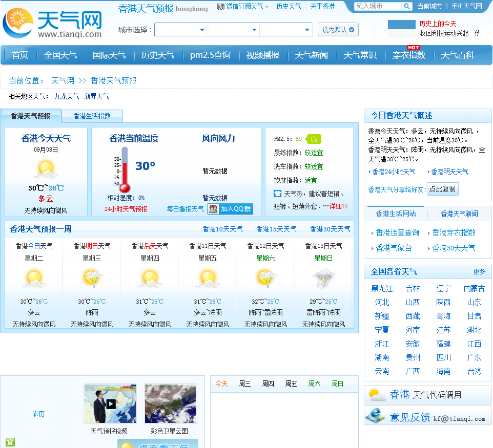Open the 香港明天天气 link

pos(449,172)
